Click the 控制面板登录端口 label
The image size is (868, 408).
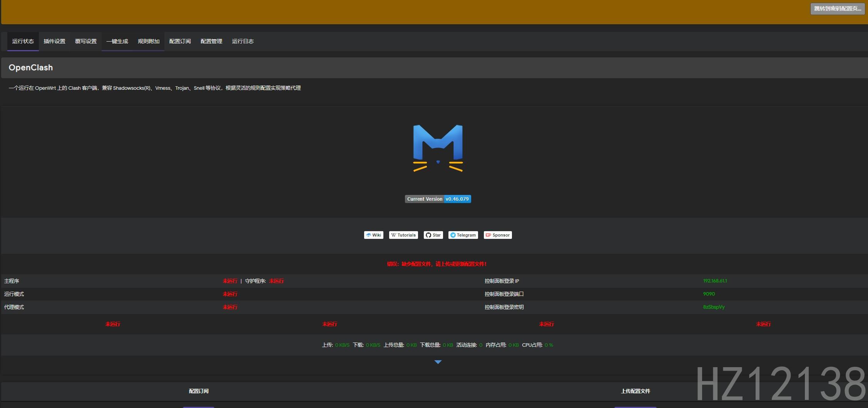pos(504,294)
